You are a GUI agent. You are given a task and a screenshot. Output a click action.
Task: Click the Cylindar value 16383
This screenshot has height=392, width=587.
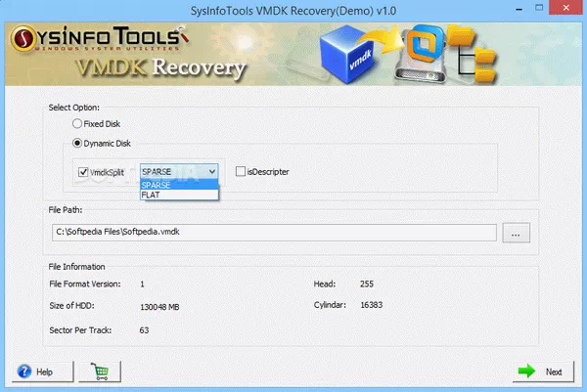(x=372, y=305)
